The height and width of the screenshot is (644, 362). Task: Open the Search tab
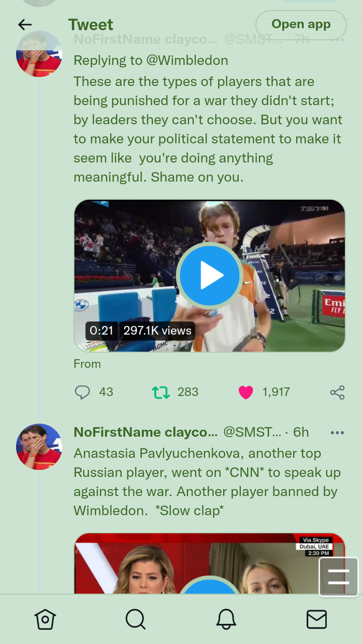coord(136,619)
